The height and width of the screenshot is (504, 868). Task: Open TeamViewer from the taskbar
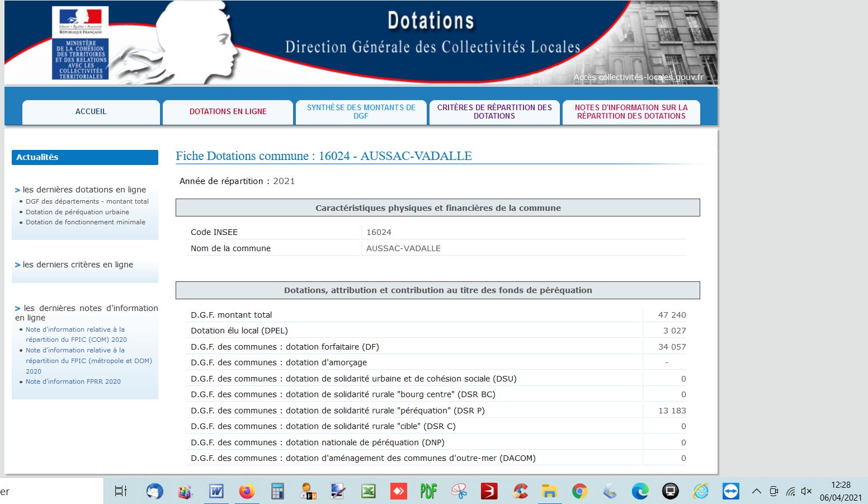pyautogui.click(x=730, y=492)
